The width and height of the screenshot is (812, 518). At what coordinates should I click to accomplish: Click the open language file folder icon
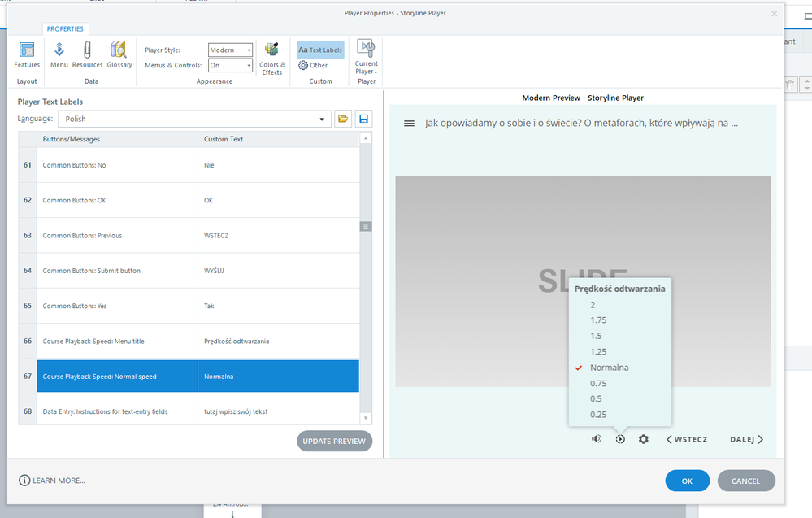(x=343, y=119)
